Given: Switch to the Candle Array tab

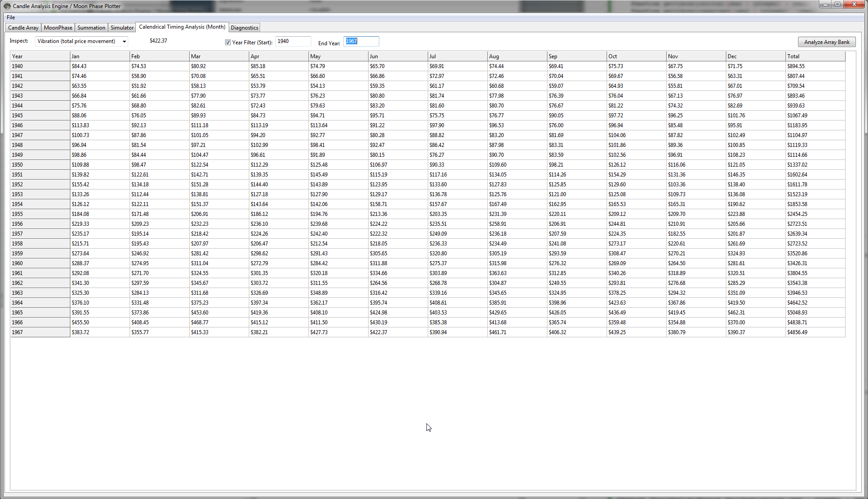Looking at the screenshot, I should (x=23, y=28).
